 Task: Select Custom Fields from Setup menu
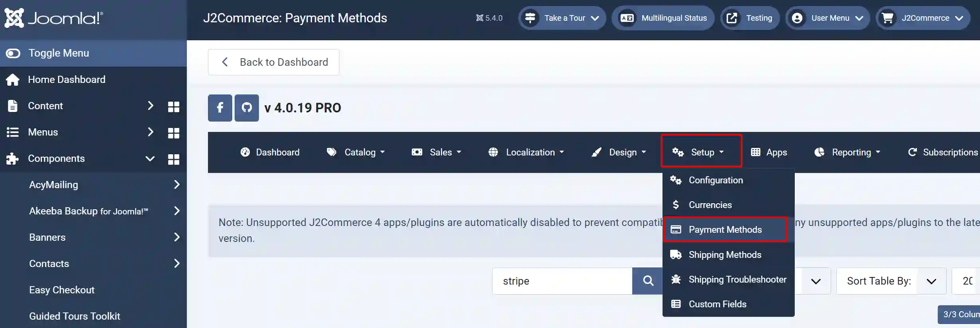728,304
